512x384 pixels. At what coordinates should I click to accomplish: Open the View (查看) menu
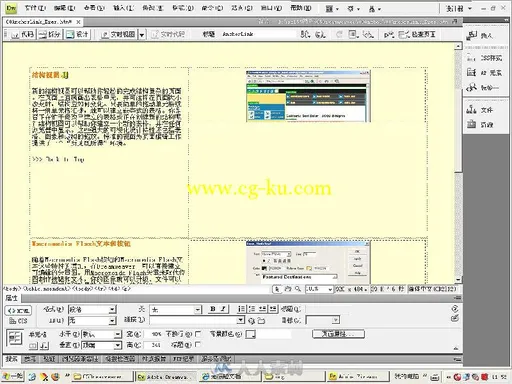94,8
